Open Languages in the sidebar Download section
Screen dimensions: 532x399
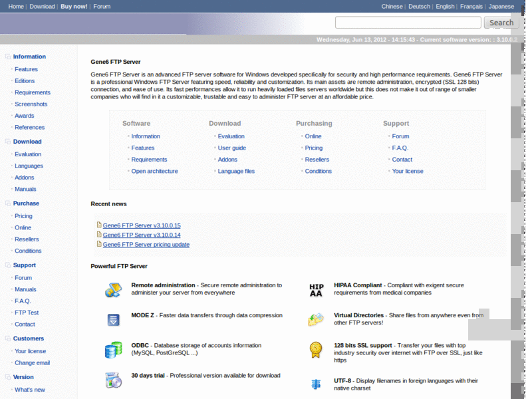[x=29, y=166]
